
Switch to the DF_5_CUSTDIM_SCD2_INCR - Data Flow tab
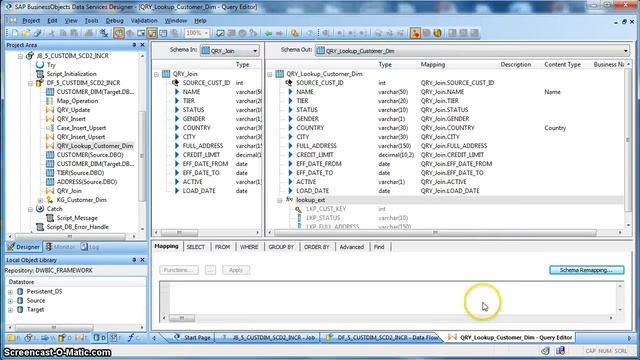[383, 338]
